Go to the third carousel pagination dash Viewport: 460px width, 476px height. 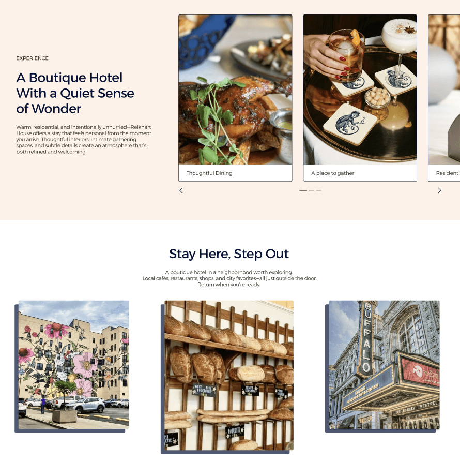[319, 190]
